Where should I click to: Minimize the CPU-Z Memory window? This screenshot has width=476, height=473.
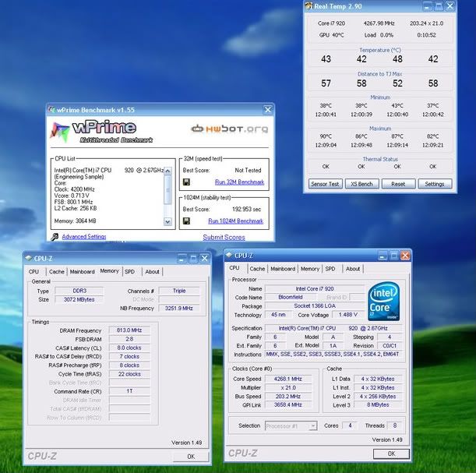pyautogui.click(x=182, y=259)
